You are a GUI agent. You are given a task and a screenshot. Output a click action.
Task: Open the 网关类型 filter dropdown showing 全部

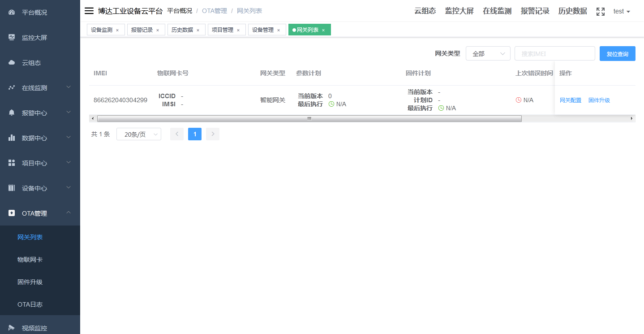click(488, 53)
